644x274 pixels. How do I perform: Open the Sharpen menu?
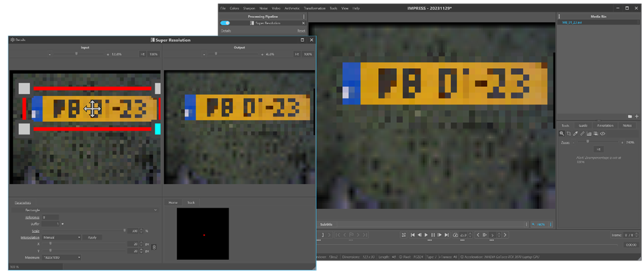coord(249,8)
